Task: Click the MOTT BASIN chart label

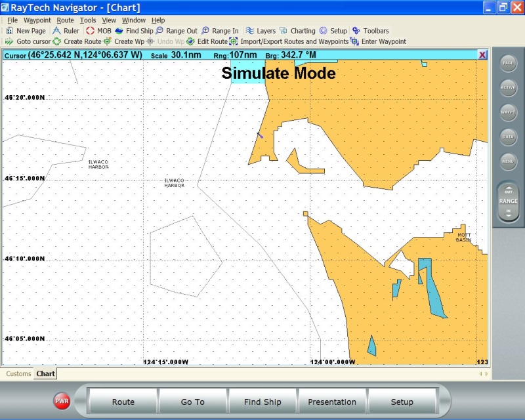Action: [464, 238]
